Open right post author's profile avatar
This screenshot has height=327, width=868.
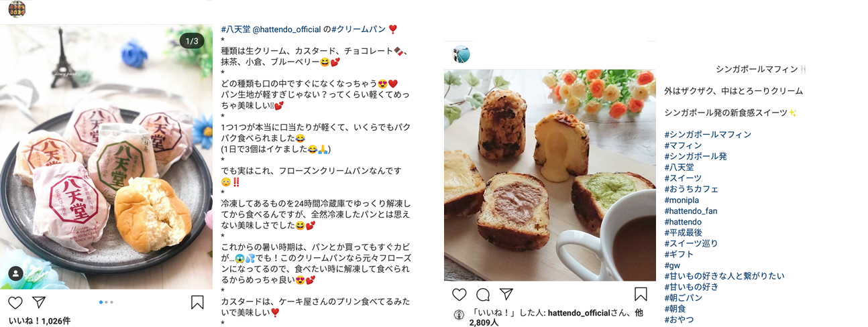click(x=461, y=54)
